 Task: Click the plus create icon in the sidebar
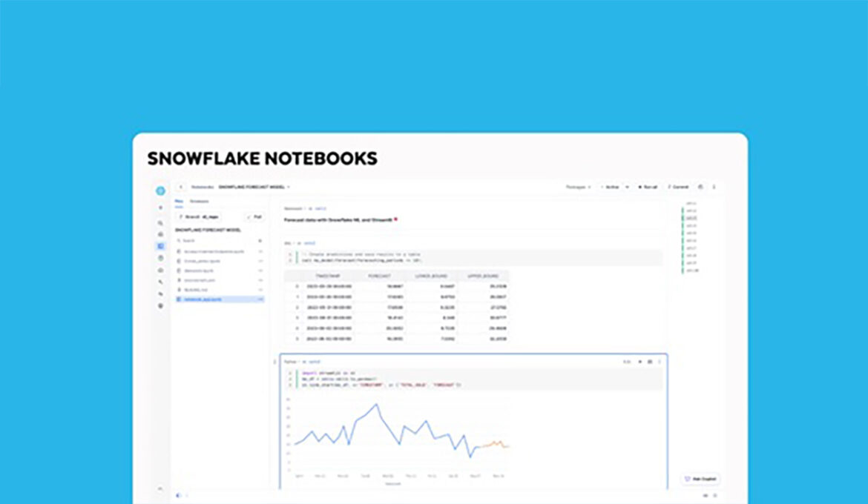pos(160,208)
